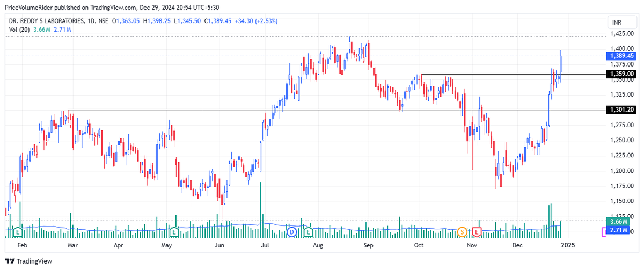
Task: Click the green earnings marker before Aug
Action: (x=308, y=232)
